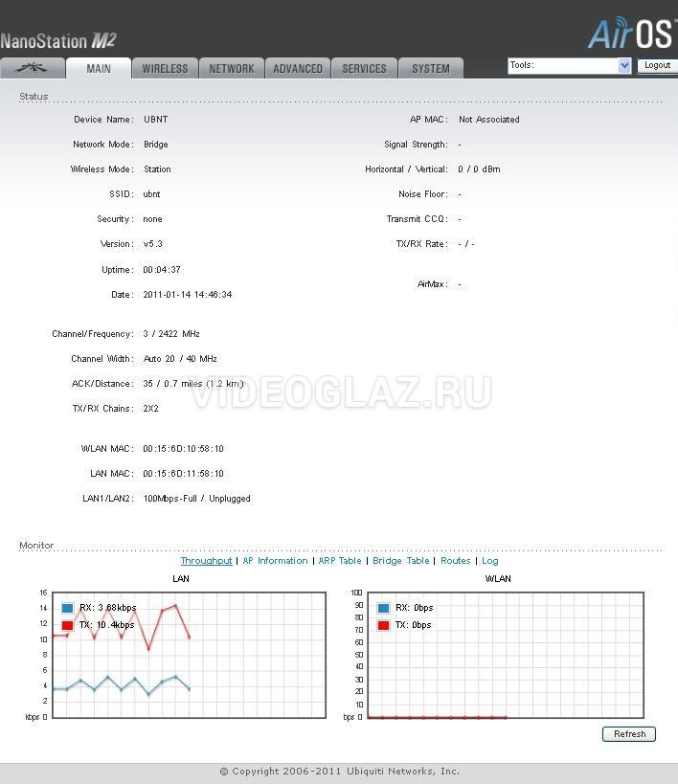Switch to the MAIN tab
The width and height of the screenshot is (678, 784).
click(x=99, y=68)
